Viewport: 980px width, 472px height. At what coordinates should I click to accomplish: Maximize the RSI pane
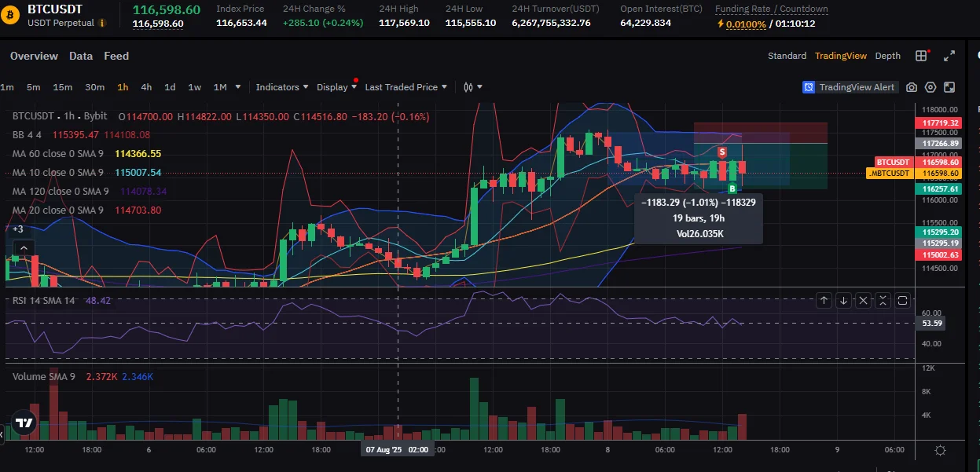point(902,300)
